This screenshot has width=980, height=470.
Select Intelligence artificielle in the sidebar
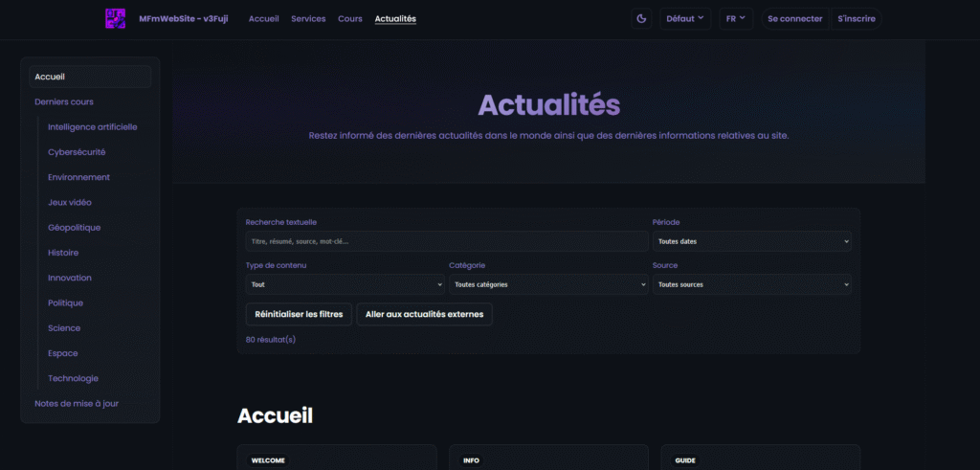[x=93, y=126]
